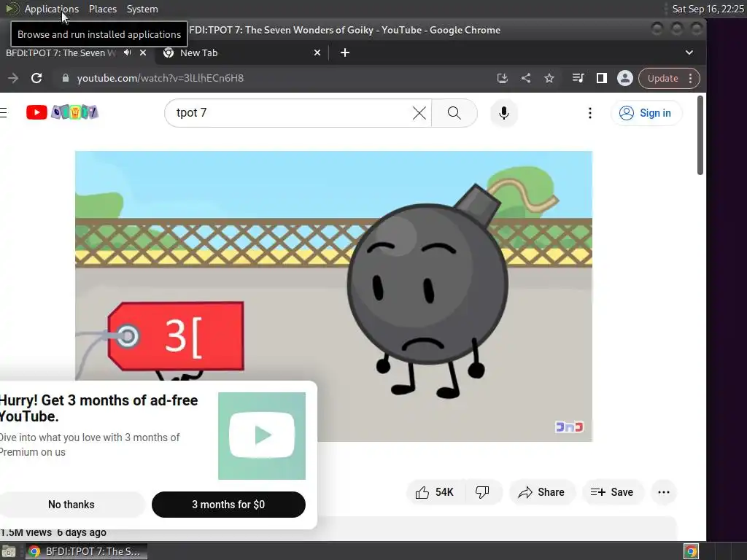The height and width of the screenshot is (560, 747).
Task: Accept the 3 months for $0 offer
Action: pos(228,505)
